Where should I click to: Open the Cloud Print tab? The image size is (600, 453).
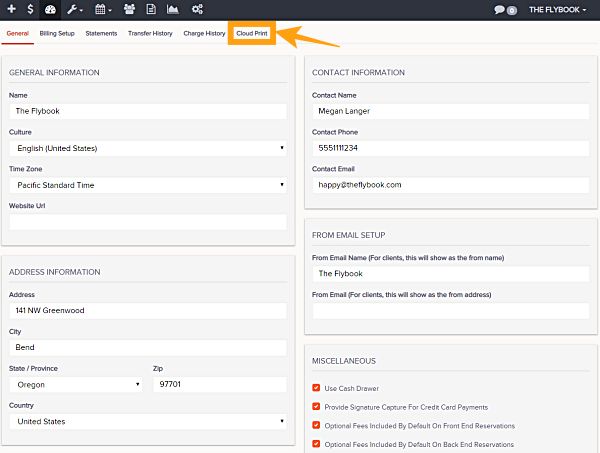pos(252,33)
